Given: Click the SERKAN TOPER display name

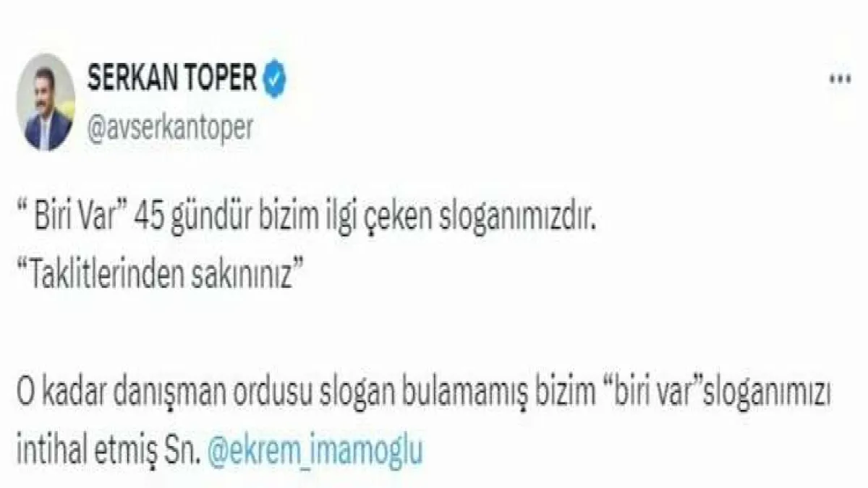Looking at the screenshot, I should tap(172, 80).
